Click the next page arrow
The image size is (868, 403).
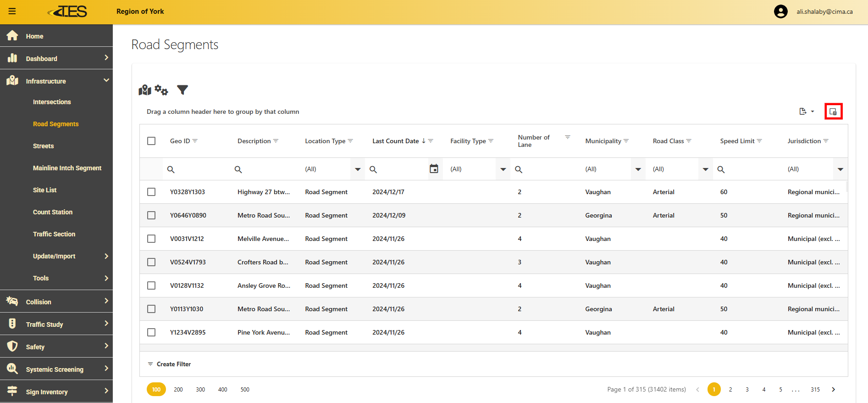[x=833, y=389]
